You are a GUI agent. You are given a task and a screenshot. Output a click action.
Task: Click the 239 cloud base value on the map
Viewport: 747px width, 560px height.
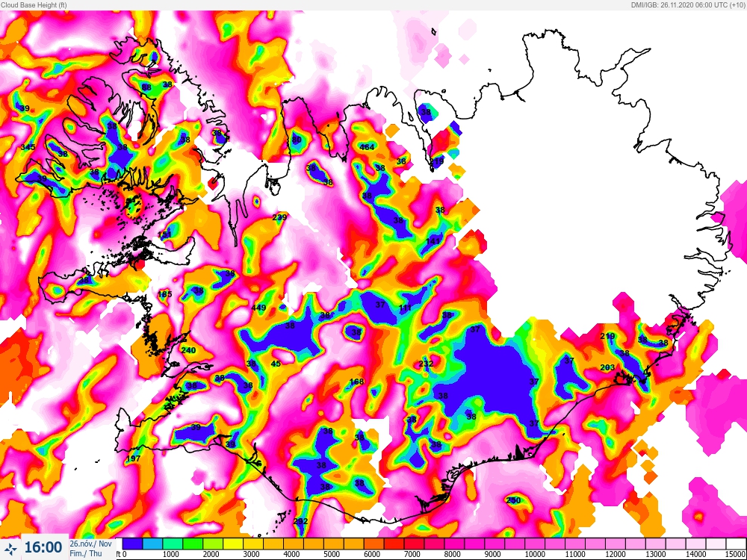pos(279,217)
